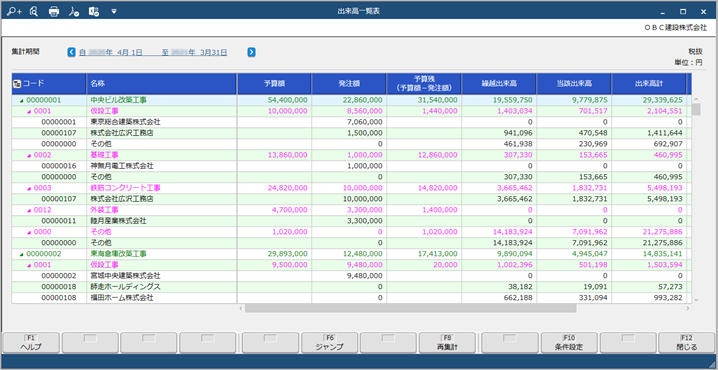Click the Excel export icon
718x370 pixels.
94,11
